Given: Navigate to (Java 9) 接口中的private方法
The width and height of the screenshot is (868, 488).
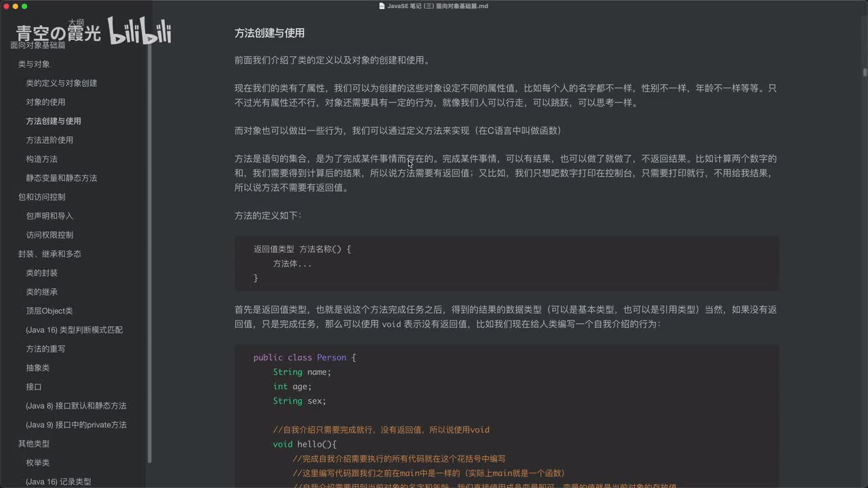Looking at the screenshot, I should click(77, 425).
